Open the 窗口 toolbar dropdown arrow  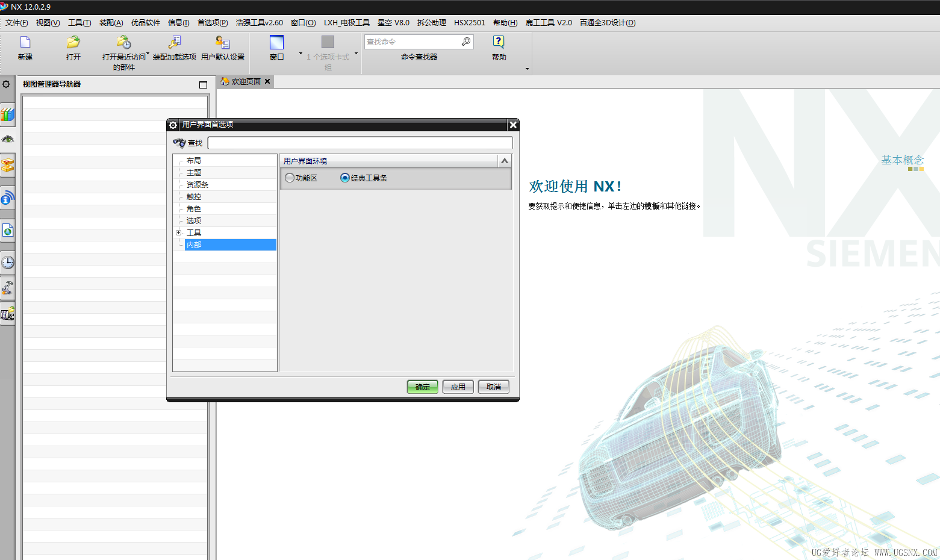pyautogui.click(x=301, y=53)
